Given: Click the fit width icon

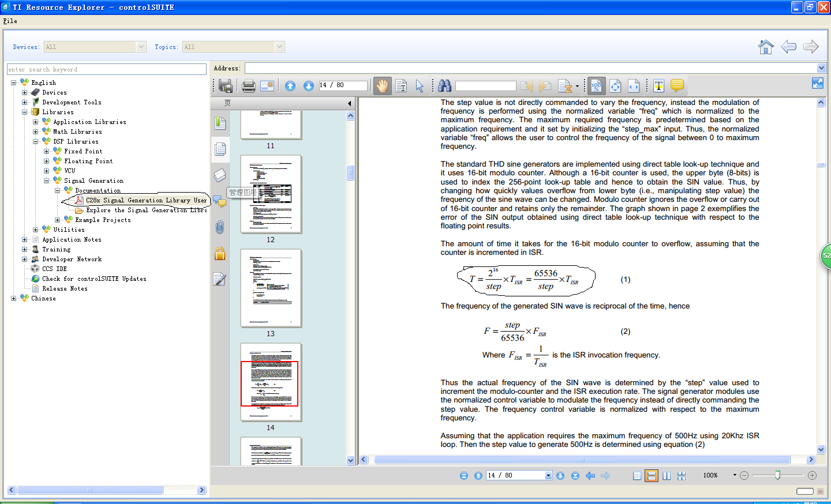Looking at the screenshot, I should (634, 86).
